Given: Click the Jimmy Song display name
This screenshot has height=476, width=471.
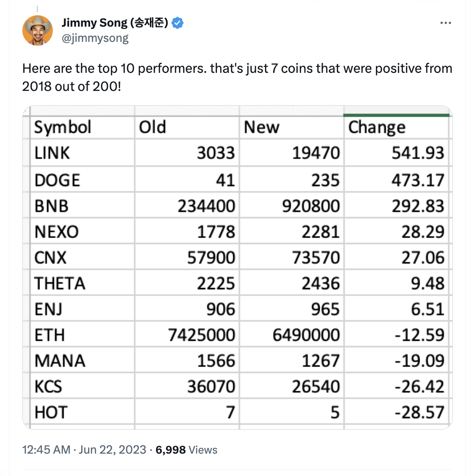Looking at the screenshot, I should tap(115, 23).
